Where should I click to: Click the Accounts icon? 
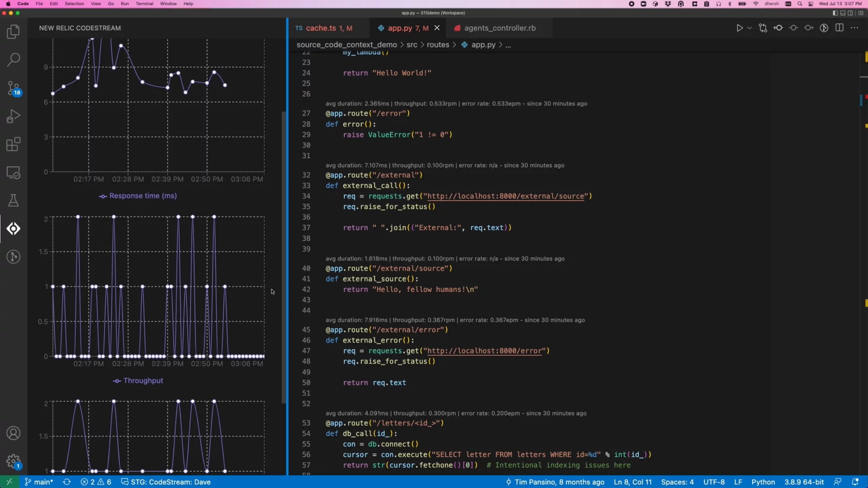[x=14, y=433]
